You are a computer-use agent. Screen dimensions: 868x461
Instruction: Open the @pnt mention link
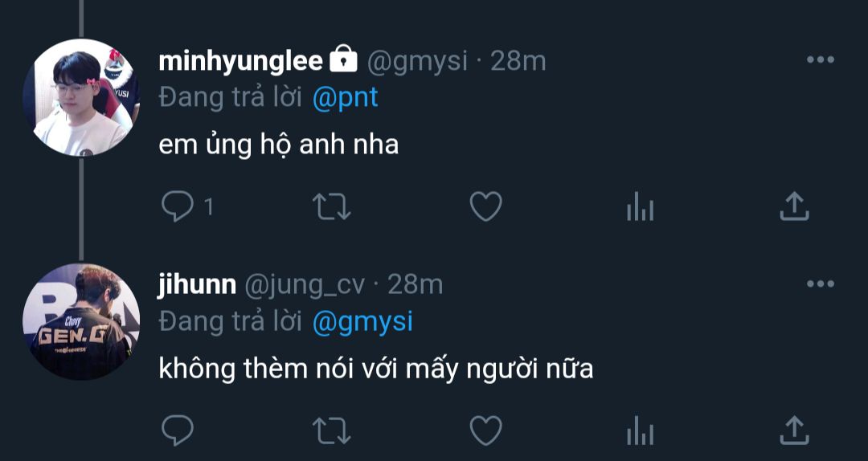[344, 97]
